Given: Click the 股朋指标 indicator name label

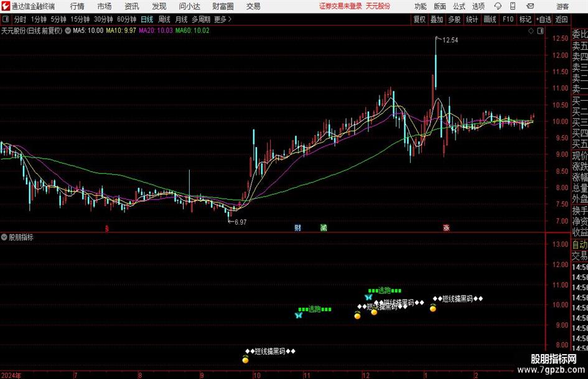Looking at the screenshot, I should [x=21, y=237].
